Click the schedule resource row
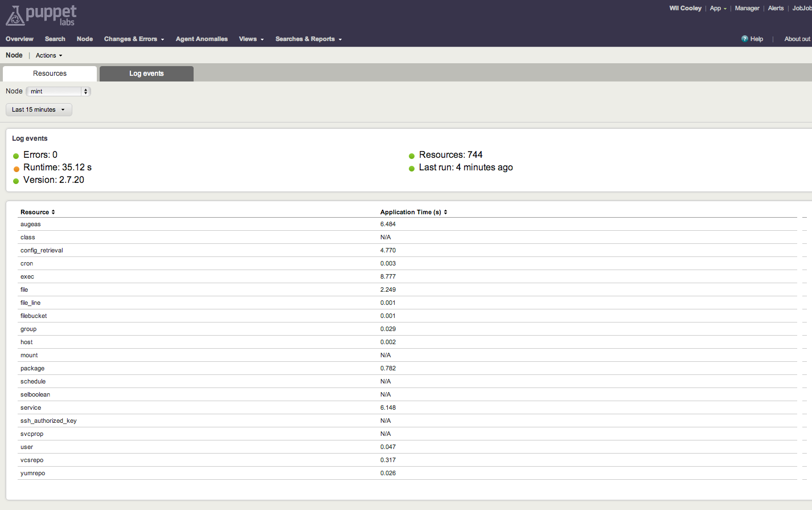The image size is (812, 510). [x=407, y=381]
